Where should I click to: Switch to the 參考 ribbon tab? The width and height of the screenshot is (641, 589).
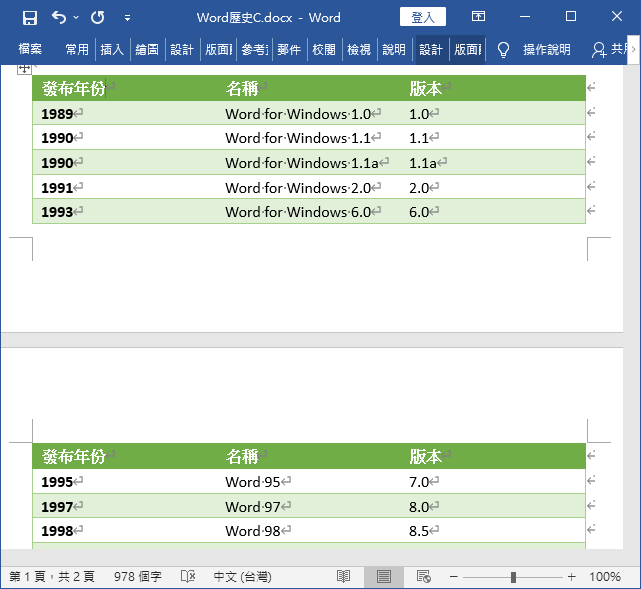pos(254,49)
